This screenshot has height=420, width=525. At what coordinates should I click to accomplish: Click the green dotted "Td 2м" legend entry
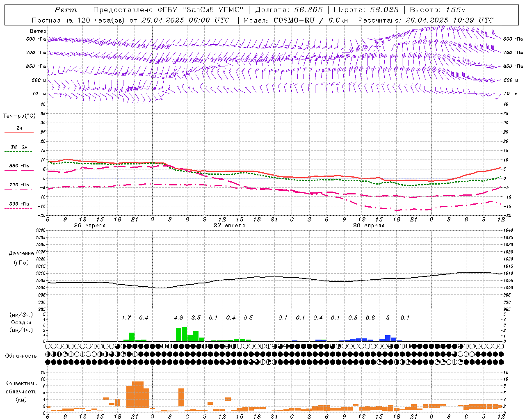click(19, 149)
